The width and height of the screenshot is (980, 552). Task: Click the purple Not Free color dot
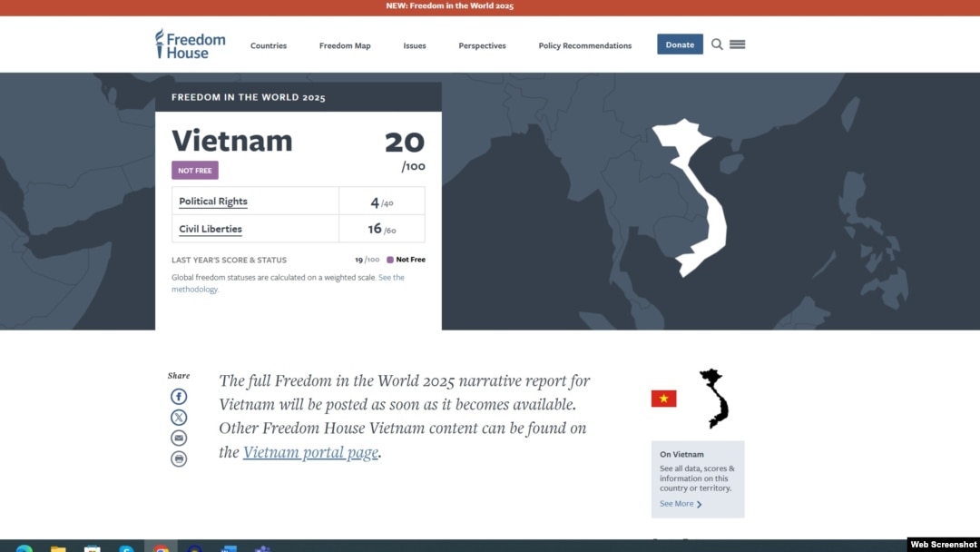pyautogui.click(x=390, y=260)
